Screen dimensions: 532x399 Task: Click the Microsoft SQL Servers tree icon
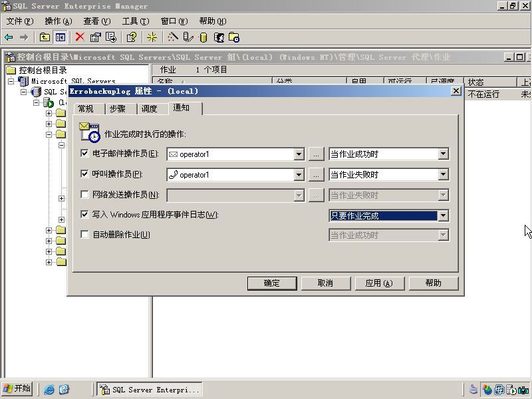(23, 81)
